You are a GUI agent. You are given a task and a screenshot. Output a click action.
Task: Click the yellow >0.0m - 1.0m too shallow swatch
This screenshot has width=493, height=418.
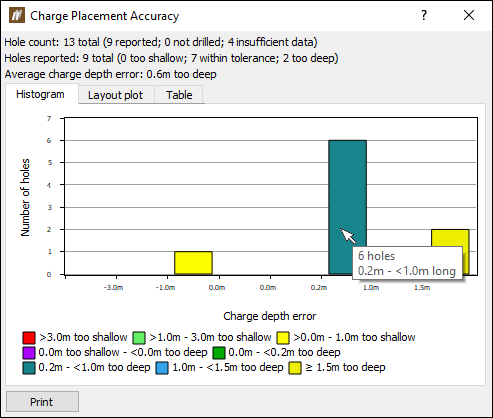(283, 338)
